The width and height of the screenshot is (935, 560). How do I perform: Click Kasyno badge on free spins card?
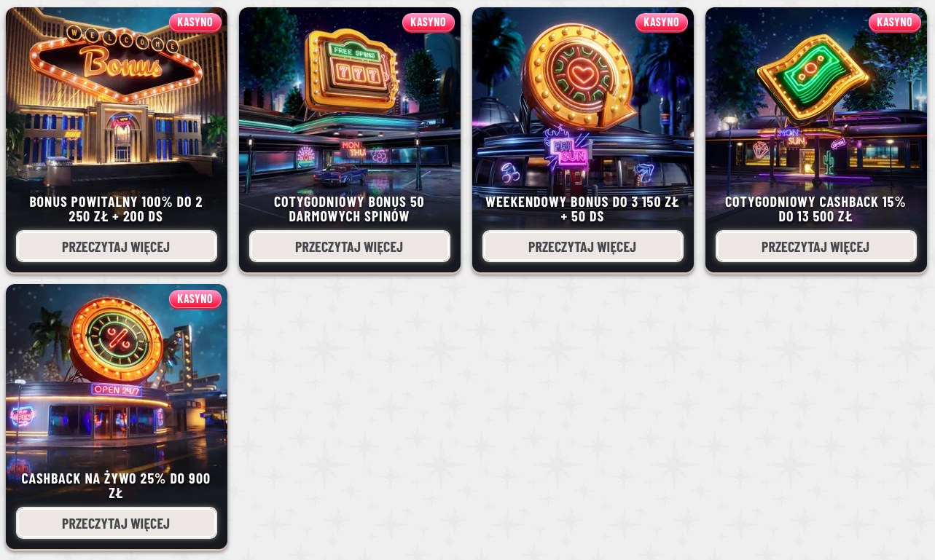tap(429, 23)
